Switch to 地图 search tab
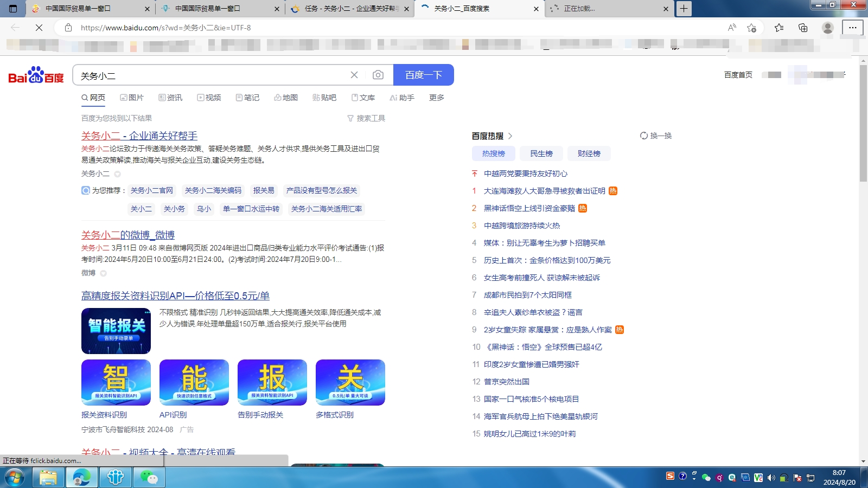This screenshot has width=868, height=488. click(x=286, y=98)
